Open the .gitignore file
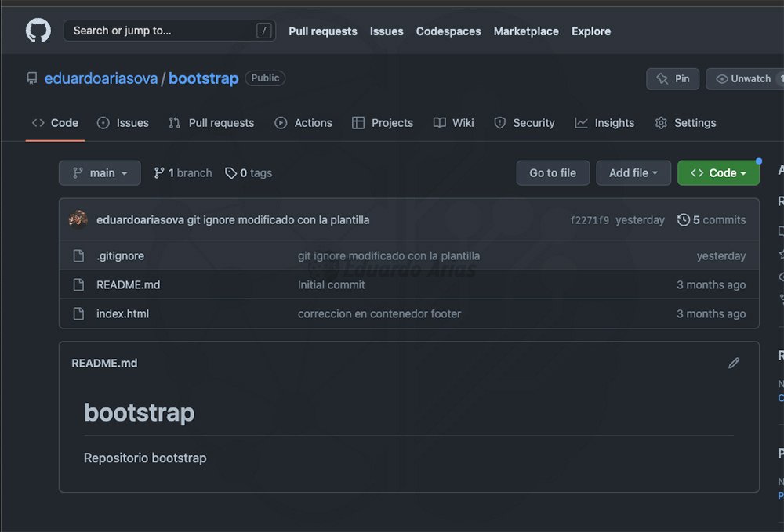This screenshot has width=784, height=532. (120, 255)
